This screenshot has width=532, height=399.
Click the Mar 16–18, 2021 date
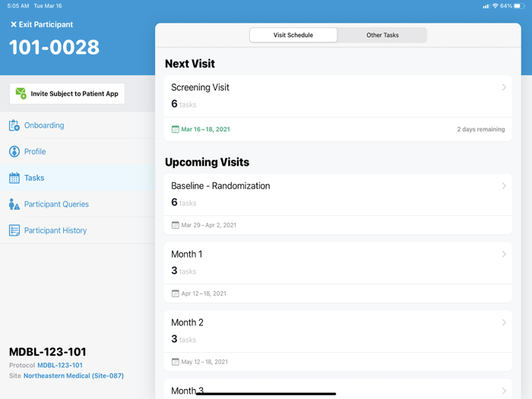click(206, 129)
